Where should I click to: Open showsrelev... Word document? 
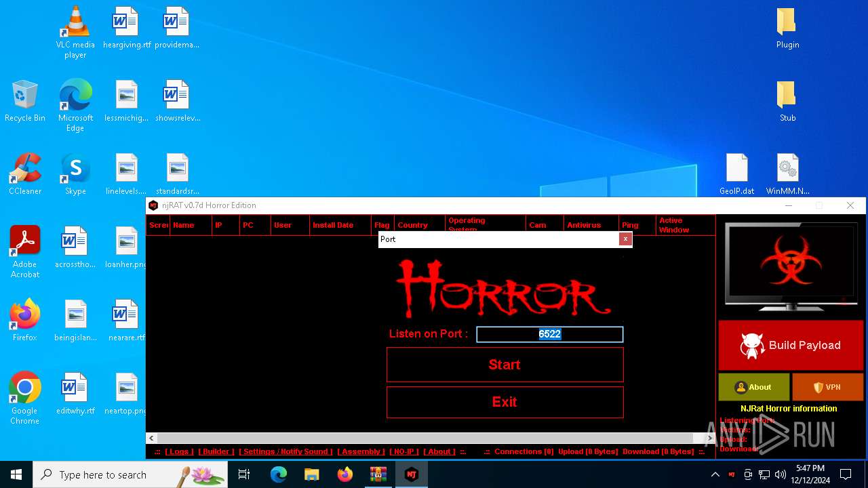coord(177,101)
